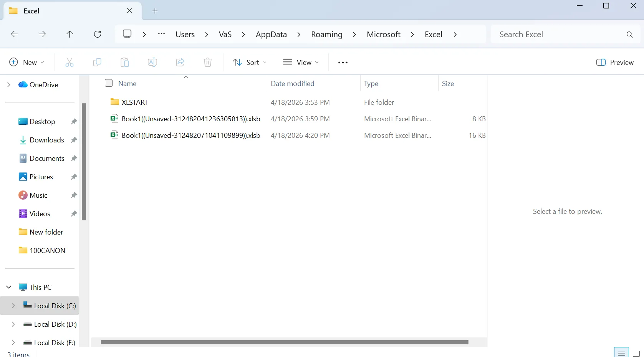Viewport: 644px width, 357px height.
Task: Go forward with the forward arrow
Action: point(42,34)
